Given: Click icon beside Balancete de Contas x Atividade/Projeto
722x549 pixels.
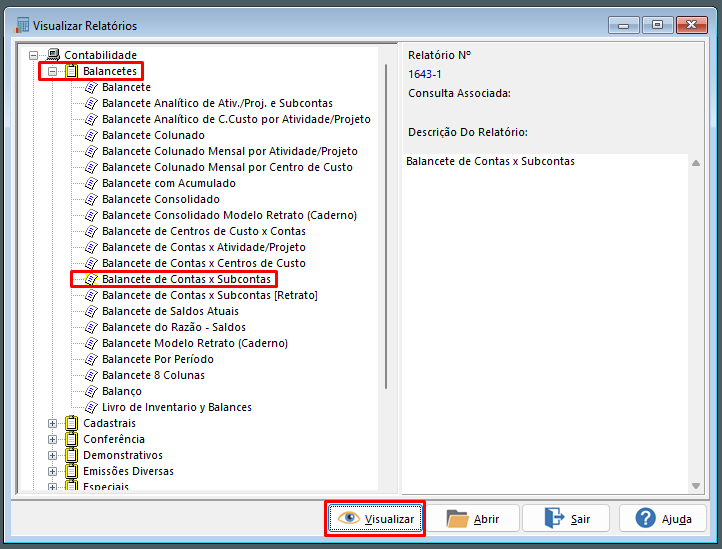Looking at the screenshot, I should click(92, 247).
